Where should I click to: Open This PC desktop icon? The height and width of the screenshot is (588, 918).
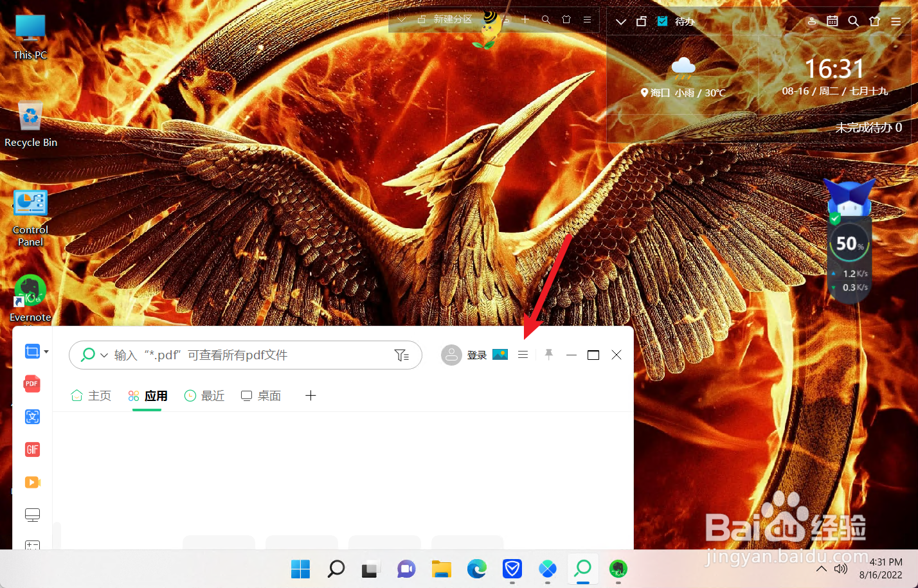30,37
